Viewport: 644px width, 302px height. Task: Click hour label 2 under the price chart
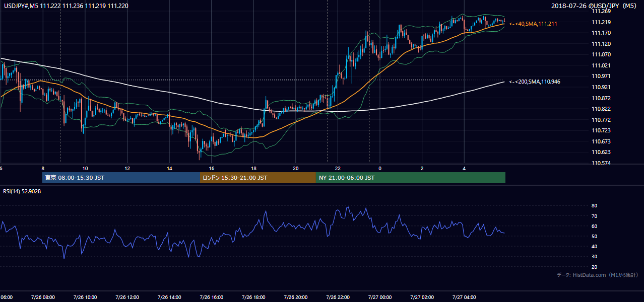pos(422,168)
